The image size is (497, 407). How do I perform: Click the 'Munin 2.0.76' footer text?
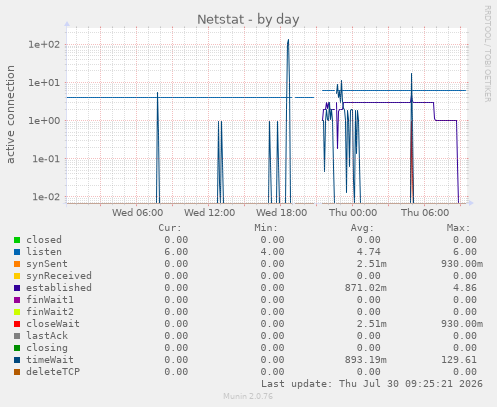pos(248,396)
